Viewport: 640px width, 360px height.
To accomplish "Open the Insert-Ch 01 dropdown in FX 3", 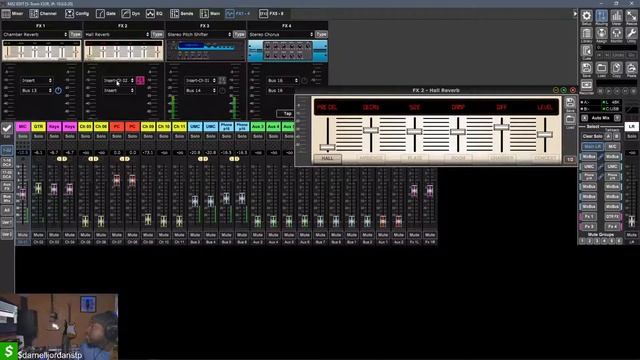I will (x=201, y=80).
